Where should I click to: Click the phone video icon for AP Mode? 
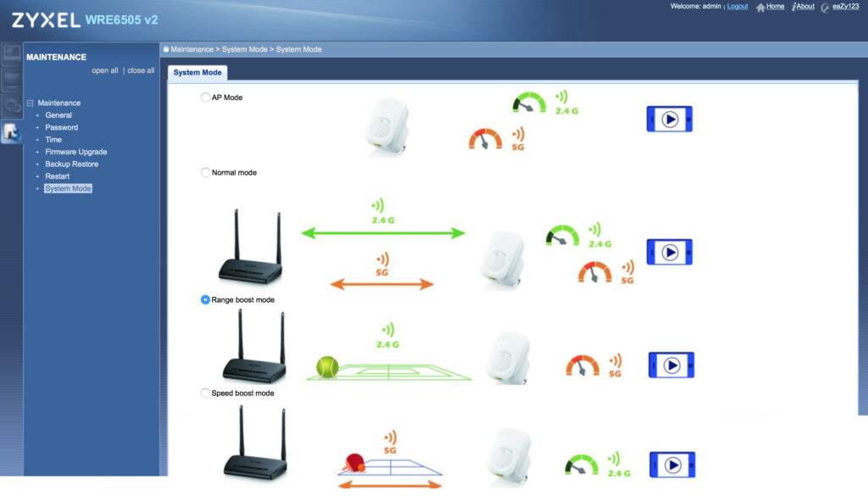(x=670, y=120)
